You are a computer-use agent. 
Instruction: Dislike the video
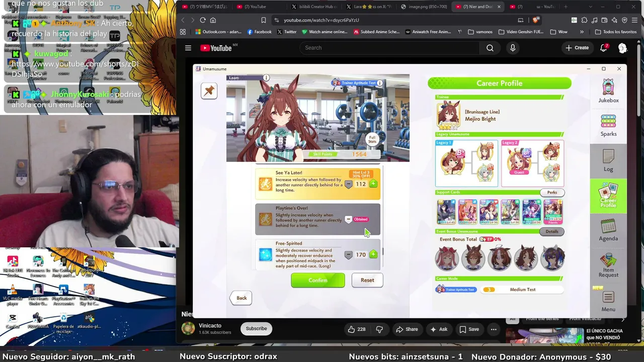(380, 329)
